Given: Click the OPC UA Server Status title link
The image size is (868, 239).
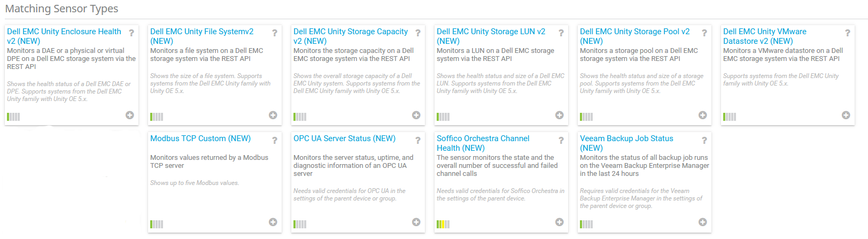Looking at the screenshot, I should click(x=344, y=138).
